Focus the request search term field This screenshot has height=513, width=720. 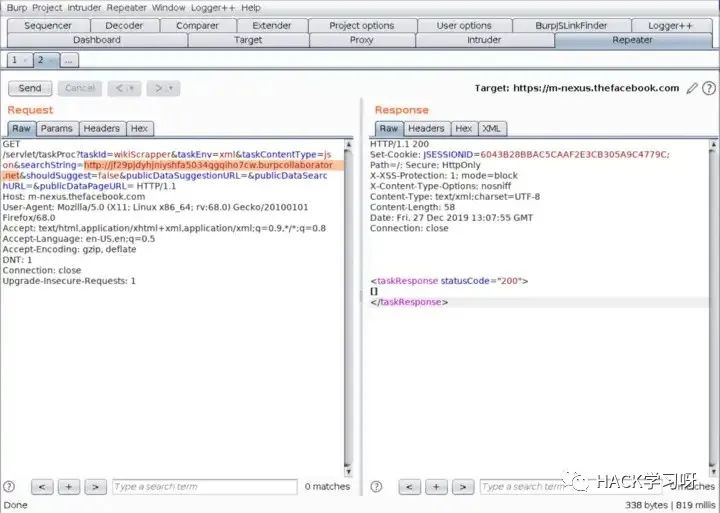point(203,487)
